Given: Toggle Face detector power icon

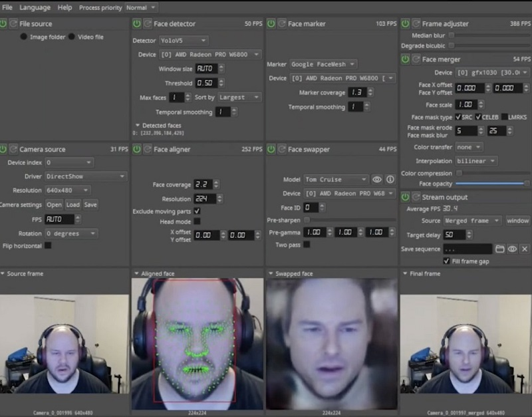Looking at the screenshot, I should [137, 23].
